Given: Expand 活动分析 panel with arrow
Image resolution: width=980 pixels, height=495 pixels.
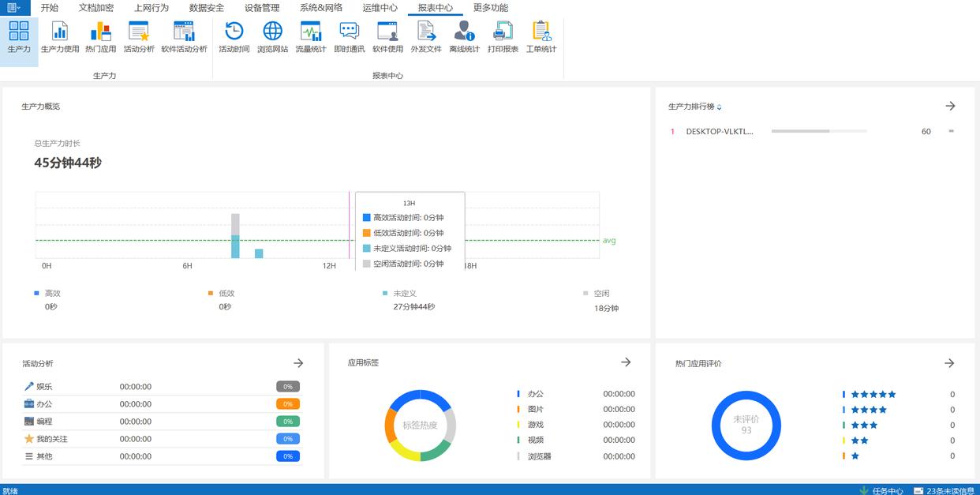Looking at the screenshot, I should [298, 363].
